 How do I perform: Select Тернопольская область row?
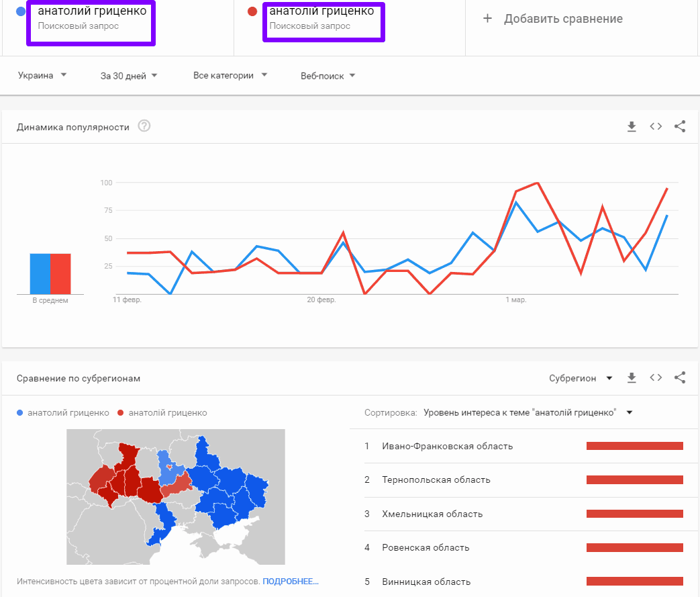point(436,480)
